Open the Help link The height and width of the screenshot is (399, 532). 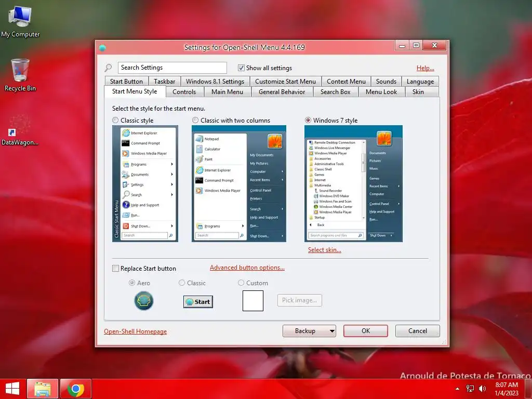click(425, 68)
